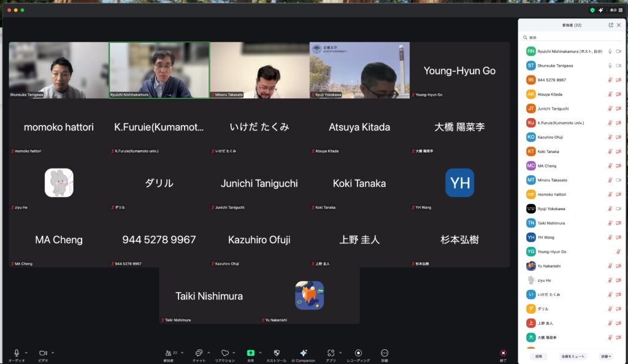
Task: Expand video options arrow beside ビデオ
Action: [53, 353]
